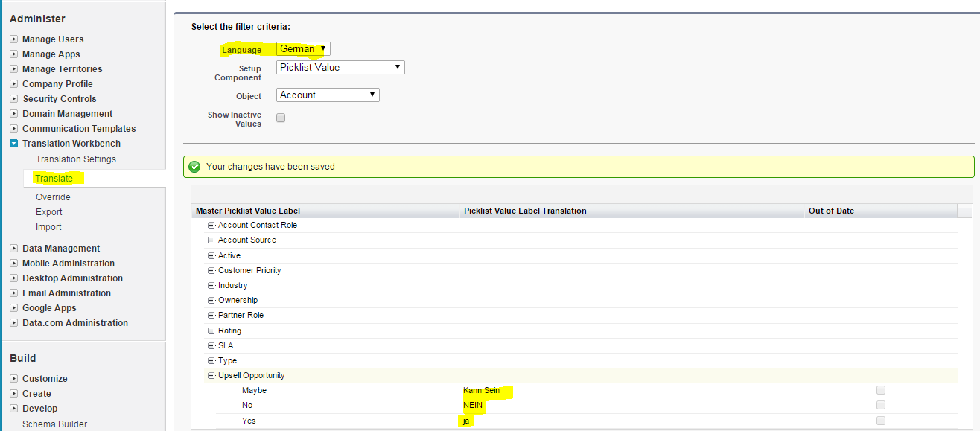The height and width of the screenshot is (431, 980).
Task: Expand the Data Management arrow
Action: click(x=14, y=249)
